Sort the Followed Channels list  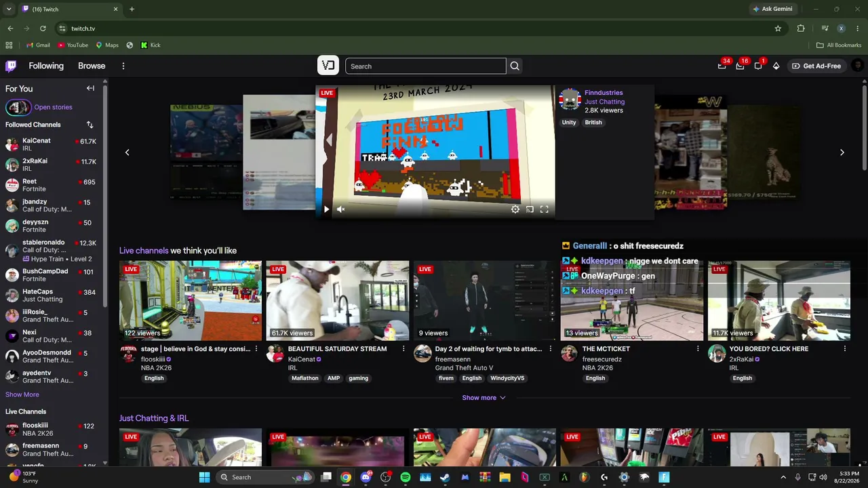90,125
